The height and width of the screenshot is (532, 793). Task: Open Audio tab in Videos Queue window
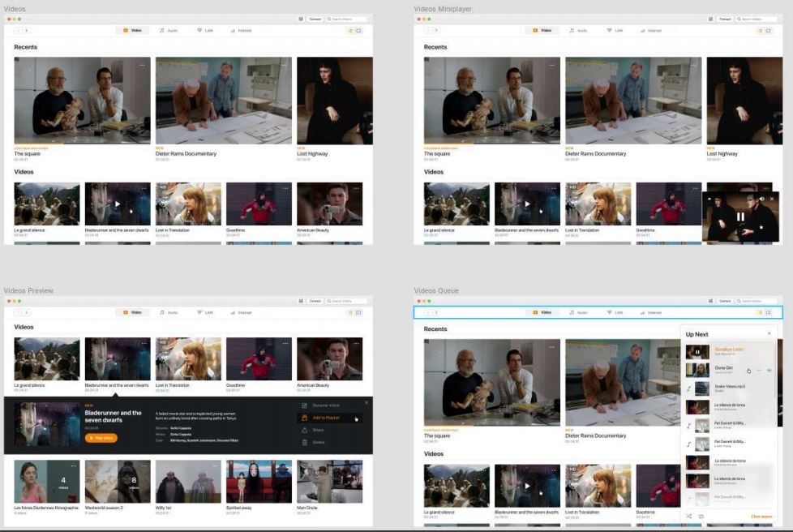pos(578,312)
